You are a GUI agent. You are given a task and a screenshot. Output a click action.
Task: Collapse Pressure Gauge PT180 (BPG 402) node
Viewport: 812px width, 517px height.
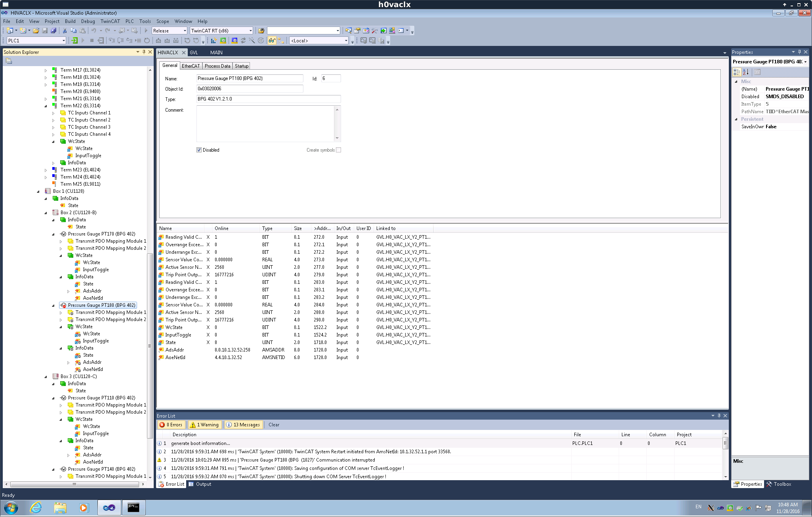point(53,305)
